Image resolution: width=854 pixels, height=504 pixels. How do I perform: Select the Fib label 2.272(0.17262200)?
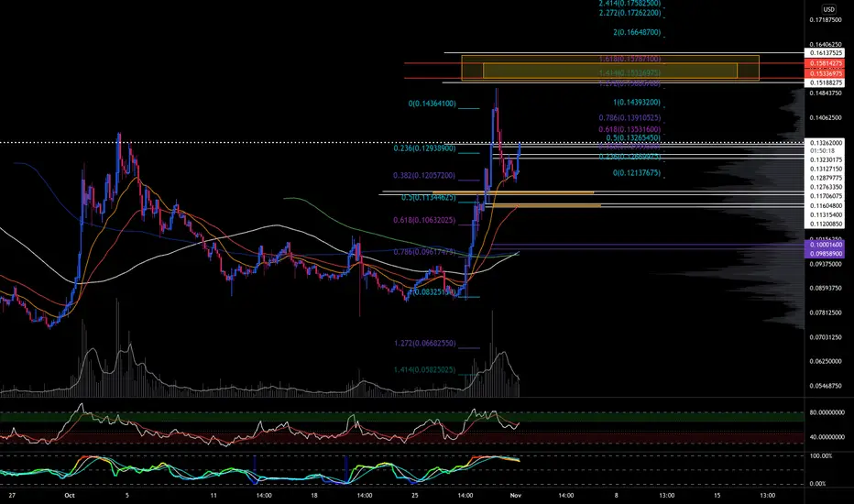630,13
